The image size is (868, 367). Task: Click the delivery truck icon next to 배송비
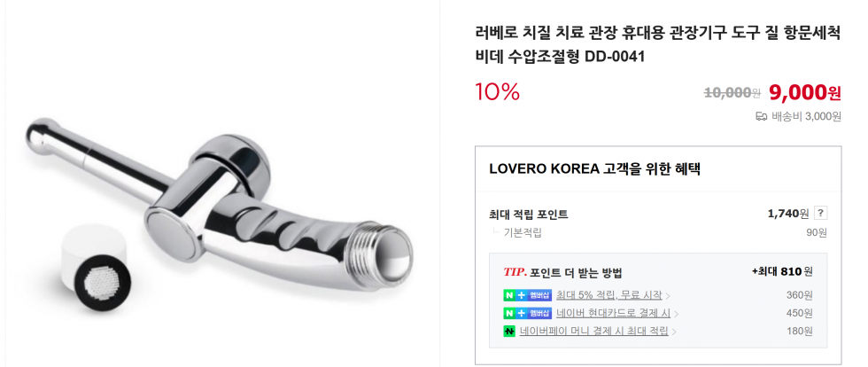point(761,116)
